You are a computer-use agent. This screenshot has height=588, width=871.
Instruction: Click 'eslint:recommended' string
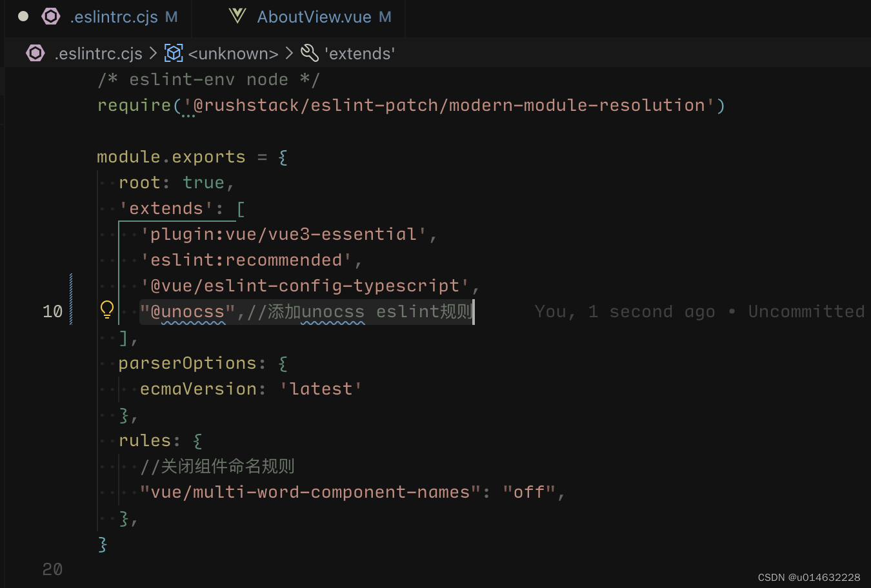(x=246, y=260)
